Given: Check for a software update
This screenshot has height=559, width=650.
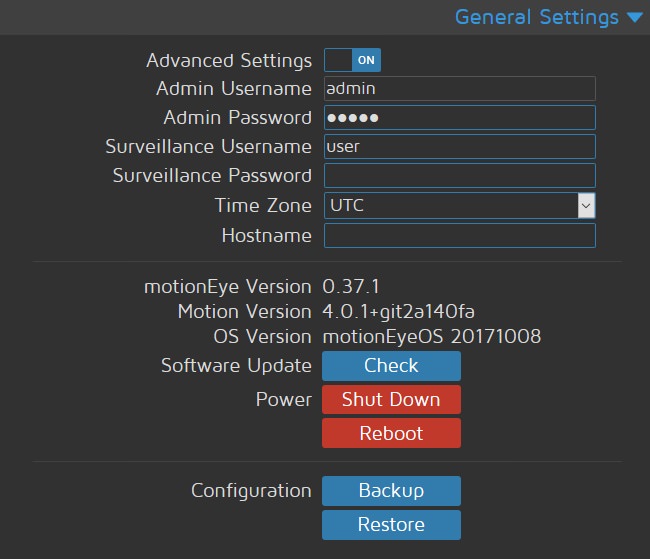Looking at the screenshot, I should pyautogui.click(x=391, y=366).
